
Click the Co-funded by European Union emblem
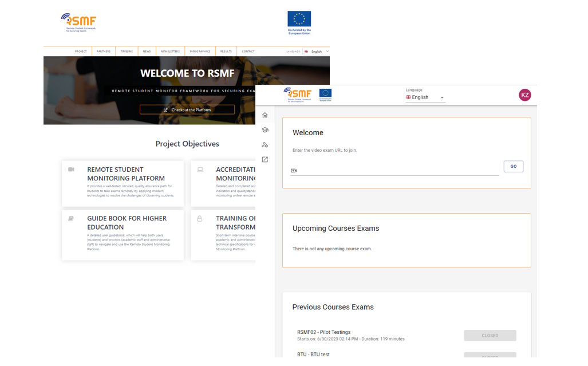(299, 19)
